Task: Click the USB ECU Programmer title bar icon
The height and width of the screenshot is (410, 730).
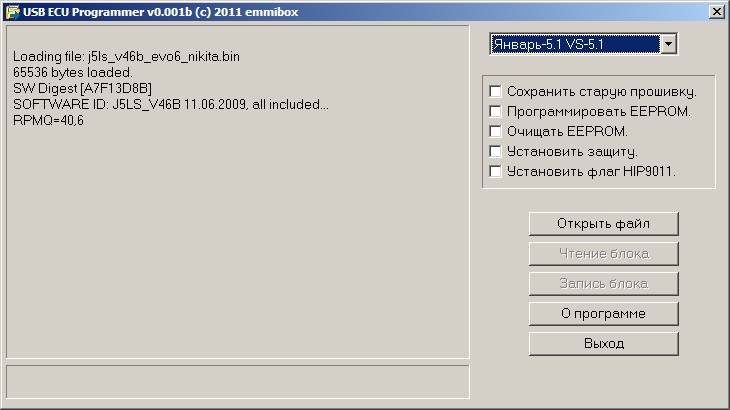Action: [12, 11]
